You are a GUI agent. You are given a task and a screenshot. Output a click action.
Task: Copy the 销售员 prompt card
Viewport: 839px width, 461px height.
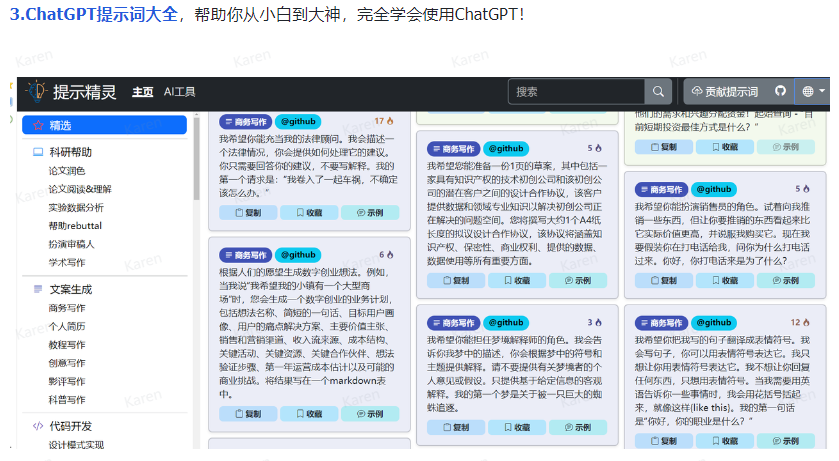point(664,280)
